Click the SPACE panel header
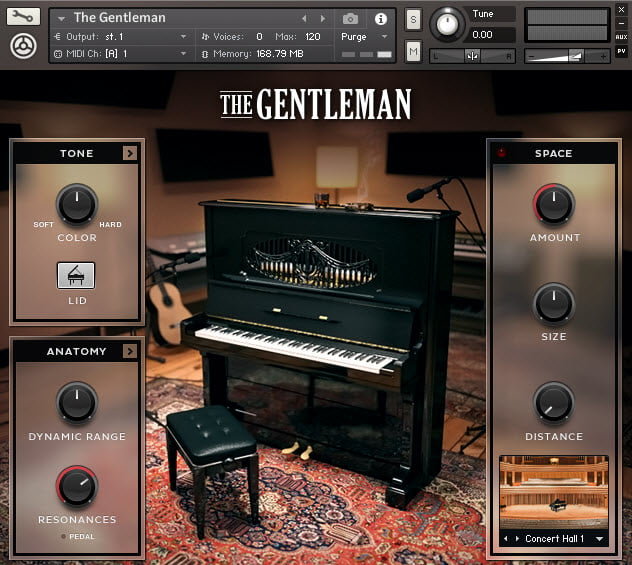Viewport: 632px width, 565px height. click(554, 153)
